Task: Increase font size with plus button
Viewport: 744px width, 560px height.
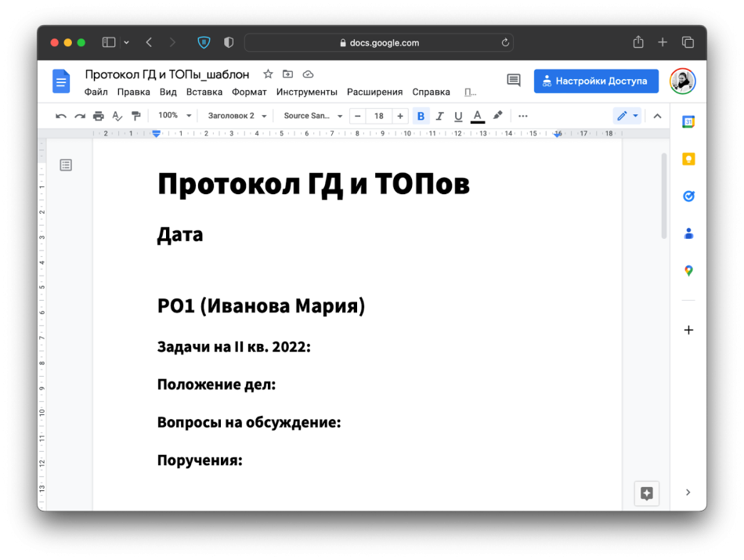Action: [x=400, y=116]
